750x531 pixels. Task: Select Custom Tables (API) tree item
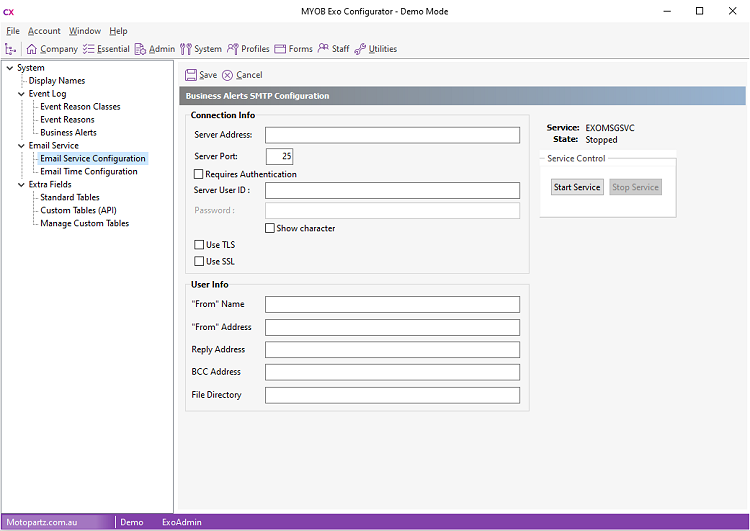[78, 210]
